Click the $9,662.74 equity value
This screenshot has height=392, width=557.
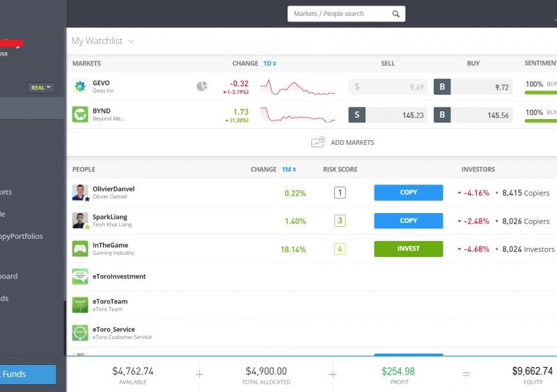(533, 371)
